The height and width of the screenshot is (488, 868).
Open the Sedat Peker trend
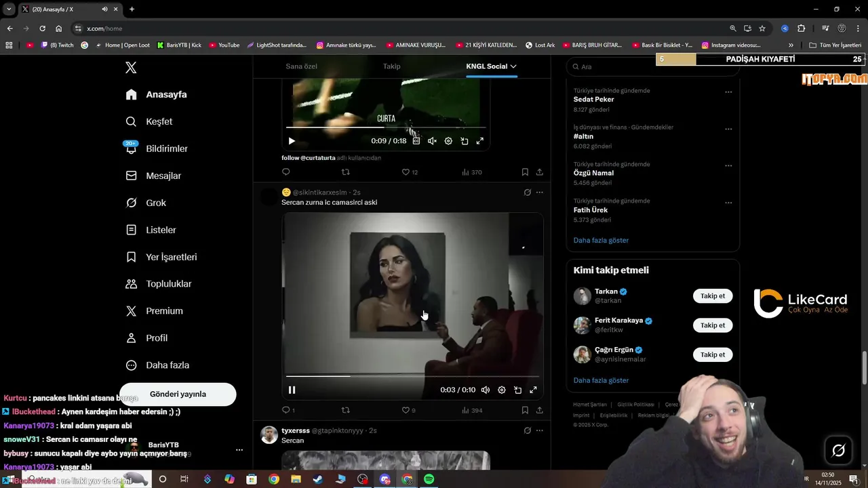tap(594, 100)
